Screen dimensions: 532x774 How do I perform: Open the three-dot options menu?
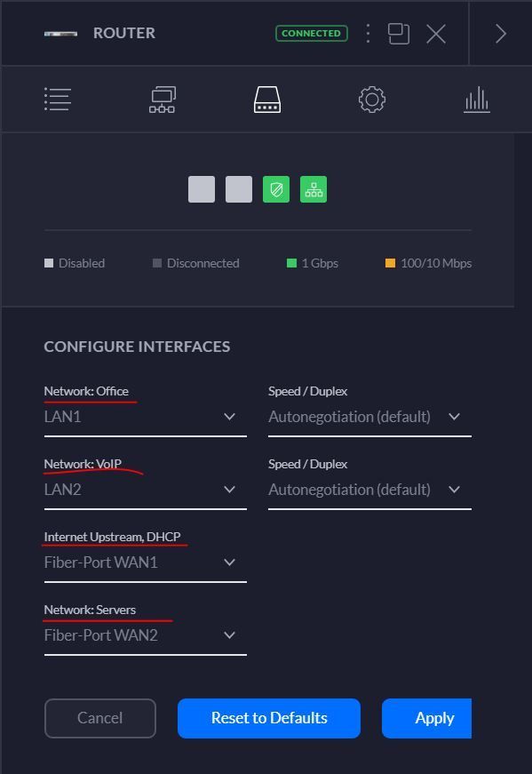pos(368,34)
